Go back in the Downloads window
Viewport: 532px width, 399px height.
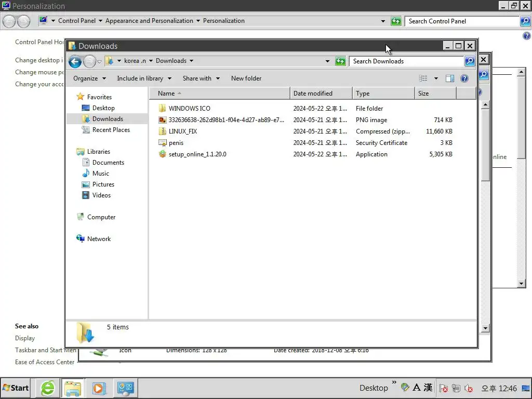pyautogui.click(x=75, y=61)
